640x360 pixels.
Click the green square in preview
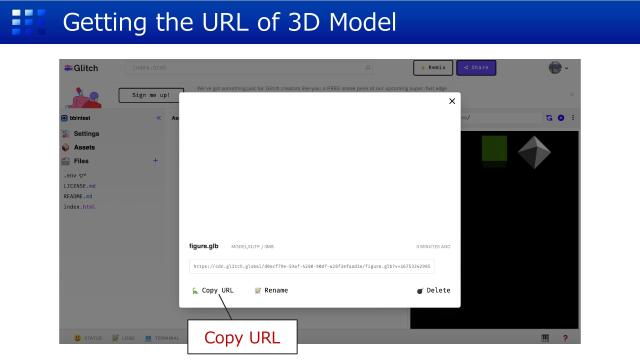tap(494, 149)
